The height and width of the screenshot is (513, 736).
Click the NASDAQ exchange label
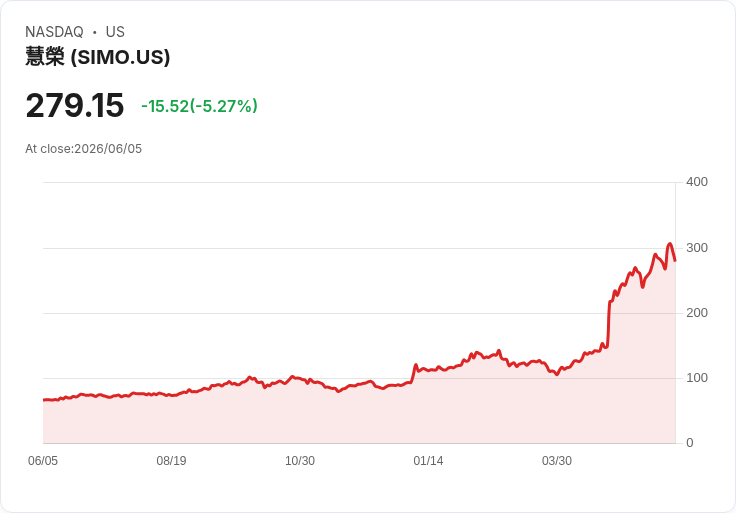tap(54, 32)
